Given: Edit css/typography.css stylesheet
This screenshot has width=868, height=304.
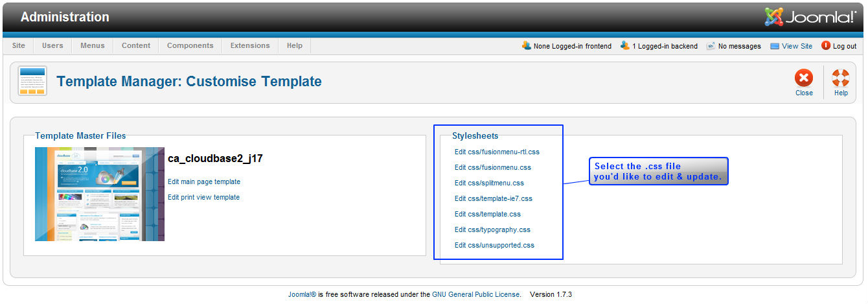Looking at the screenshot, I should 492,229.
